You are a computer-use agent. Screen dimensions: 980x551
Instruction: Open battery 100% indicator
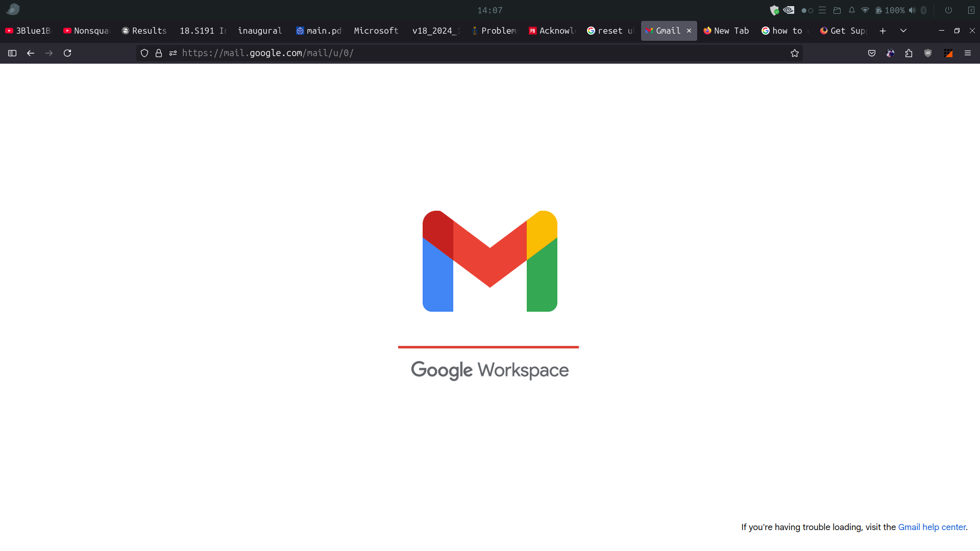(x=890, y=10)
